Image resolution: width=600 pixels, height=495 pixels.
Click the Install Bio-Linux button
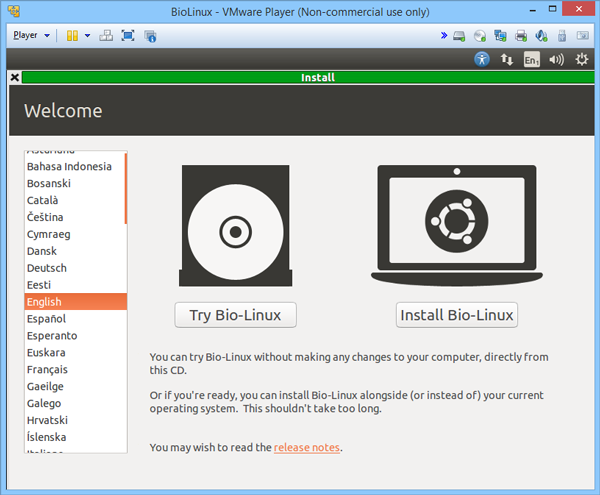pyautogui.click(x=457, y=315)
